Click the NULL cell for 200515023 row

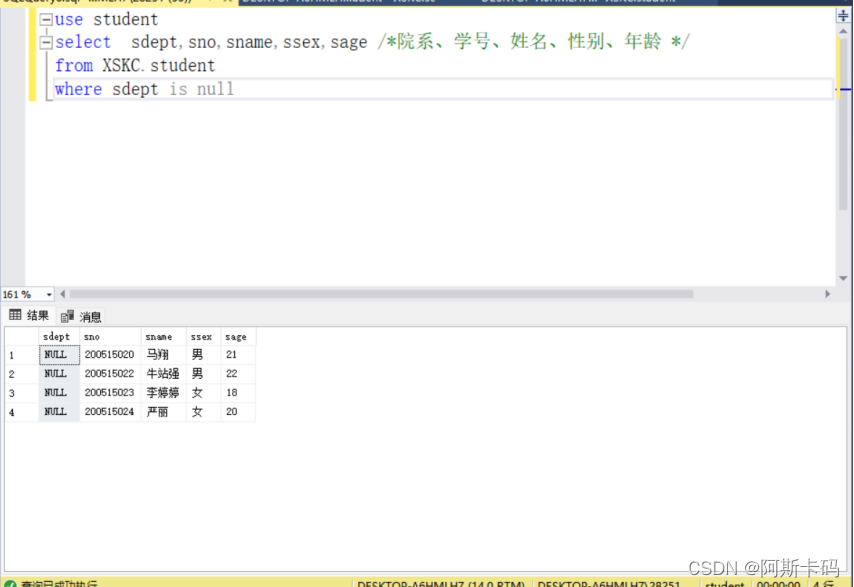click(x=59, y=393)
